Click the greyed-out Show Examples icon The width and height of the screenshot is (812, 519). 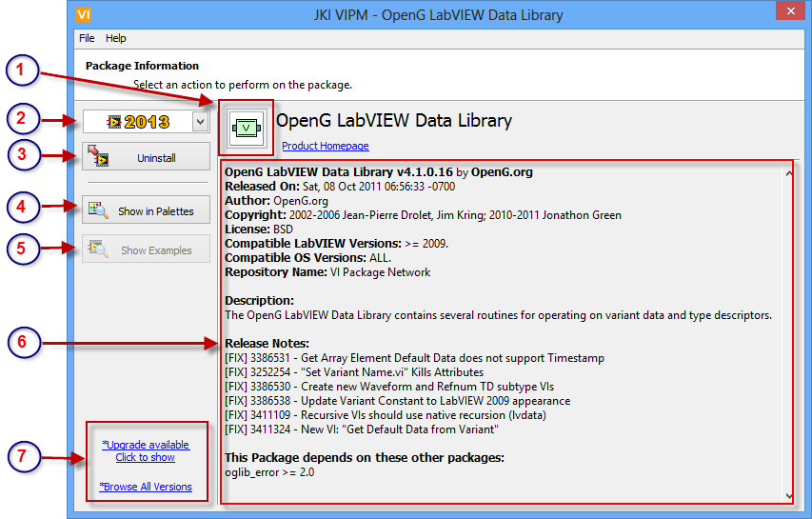click(x=97, y=250)
